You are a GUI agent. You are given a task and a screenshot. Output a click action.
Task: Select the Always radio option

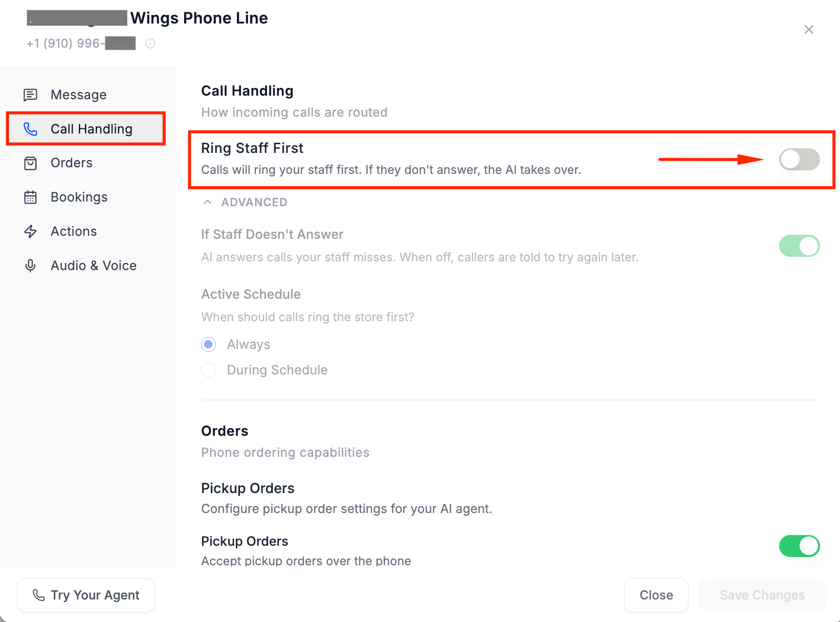pyautogui.click(x=209, y=344)
